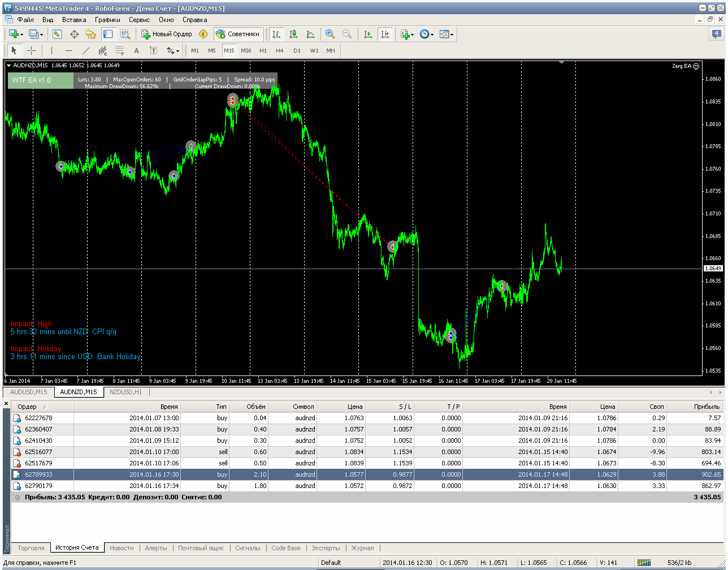Select order row 62790179
The height and width of the screenshot is (570, 728).
pos(367,486)
